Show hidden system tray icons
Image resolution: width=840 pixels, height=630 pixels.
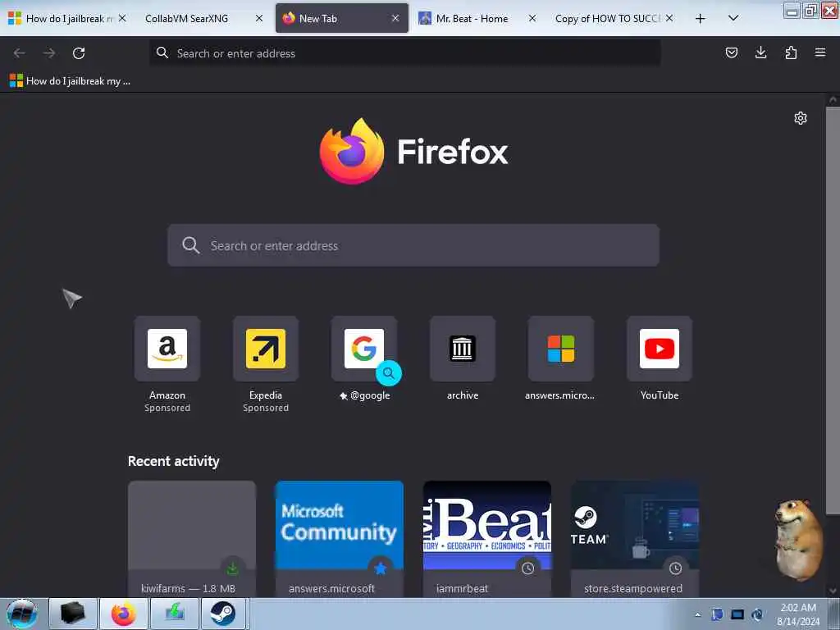click(697, 615)
